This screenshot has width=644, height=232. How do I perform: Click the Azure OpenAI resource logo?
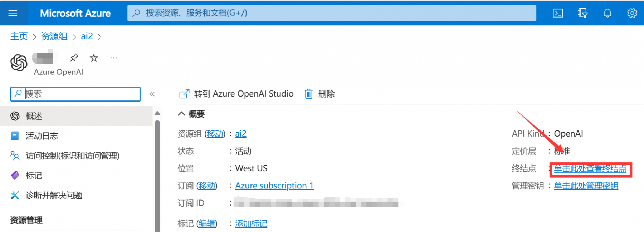click(x=19, y=63)
